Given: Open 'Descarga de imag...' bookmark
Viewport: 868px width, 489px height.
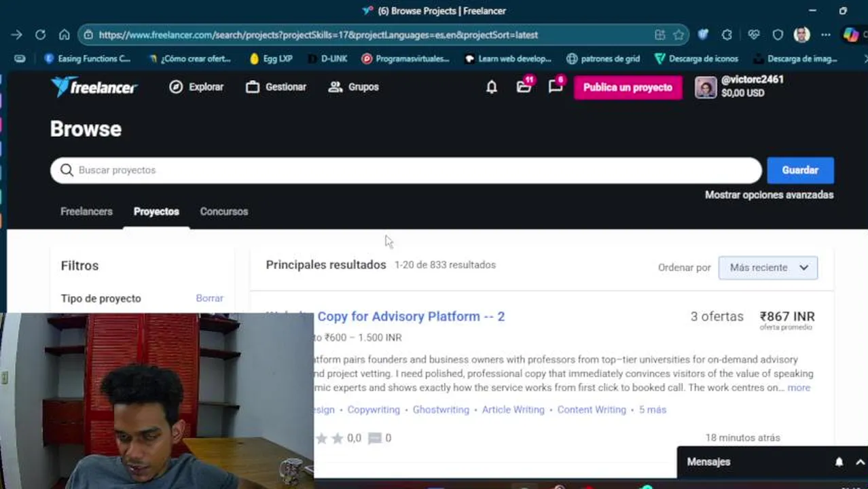Looking at the screenshot, I should tap(795, 58).
